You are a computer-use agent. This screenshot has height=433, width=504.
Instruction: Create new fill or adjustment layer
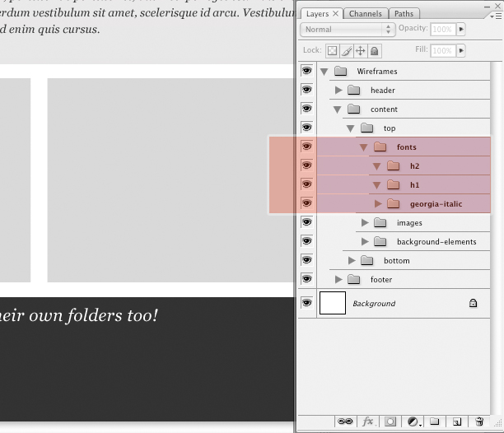(x=413, y=421)
